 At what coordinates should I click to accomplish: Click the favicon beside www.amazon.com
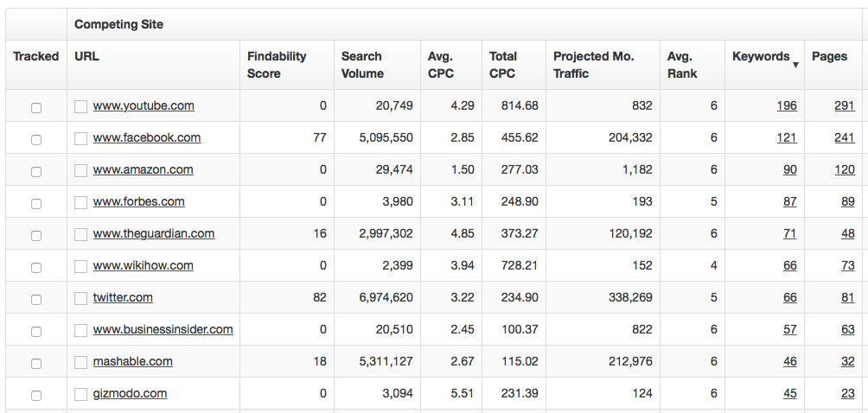tap(80, 170)
